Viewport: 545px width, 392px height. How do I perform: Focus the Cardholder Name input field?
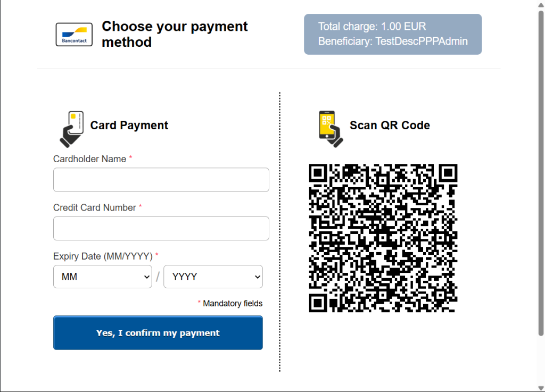(x=161, y=180)
